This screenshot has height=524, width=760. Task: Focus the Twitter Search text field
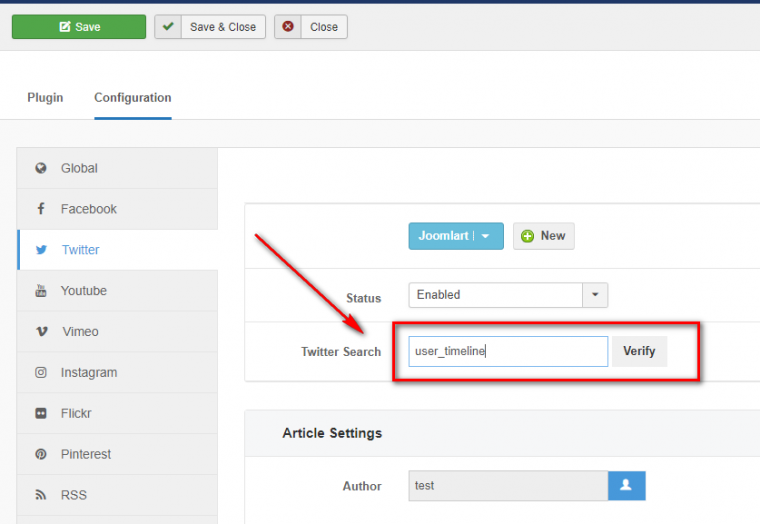[508, 351]
